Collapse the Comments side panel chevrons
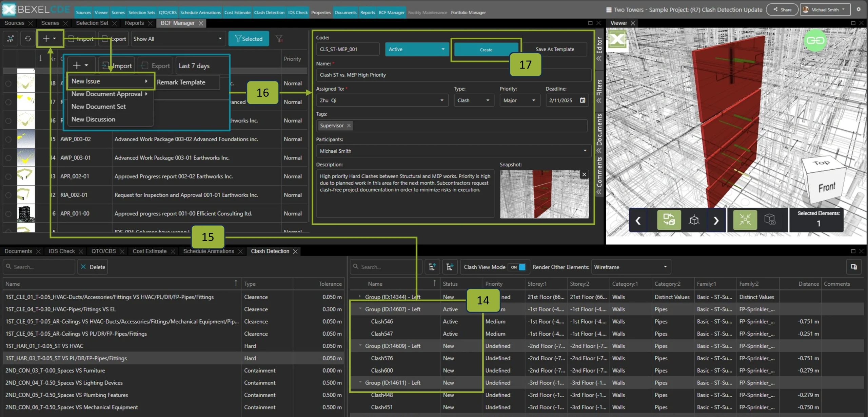868x417 pixels. [x=599, y=192]
